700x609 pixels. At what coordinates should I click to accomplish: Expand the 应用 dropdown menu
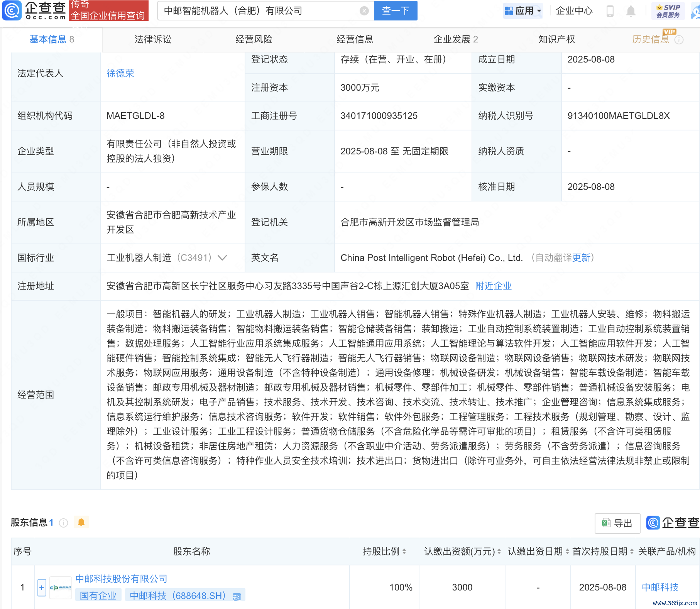[523, 11]
